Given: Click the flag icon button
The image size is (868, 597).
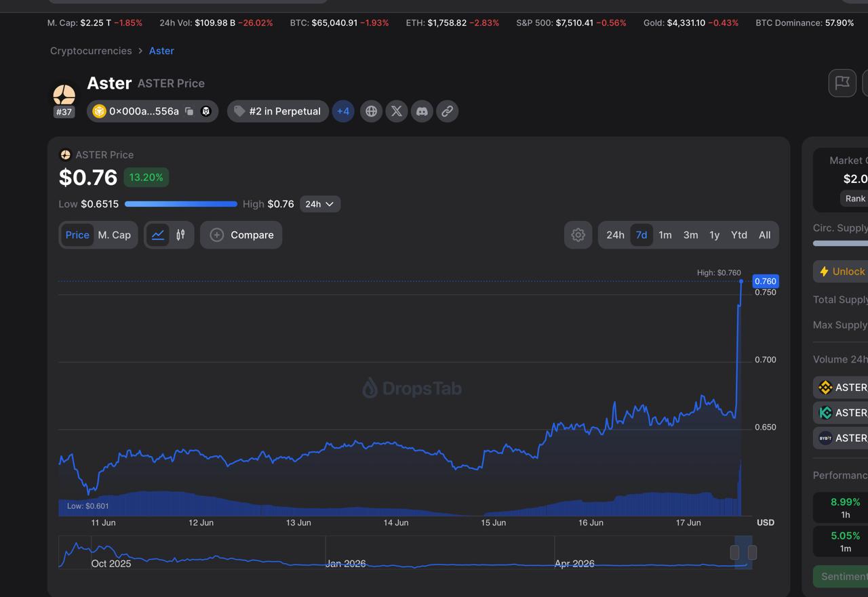Looking at the screenshot, I should point(842,83).
